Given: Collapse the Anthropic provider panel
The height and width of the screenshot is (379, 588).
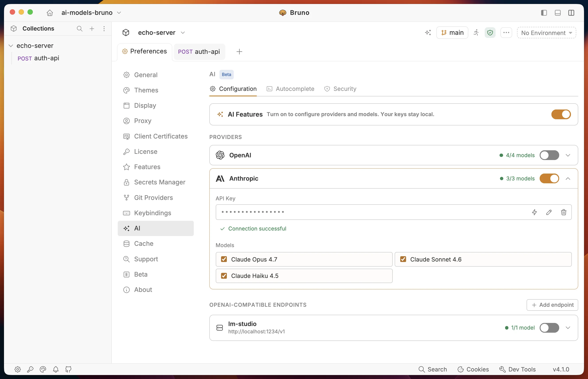Looking at the screenshot, I should 568,178.
